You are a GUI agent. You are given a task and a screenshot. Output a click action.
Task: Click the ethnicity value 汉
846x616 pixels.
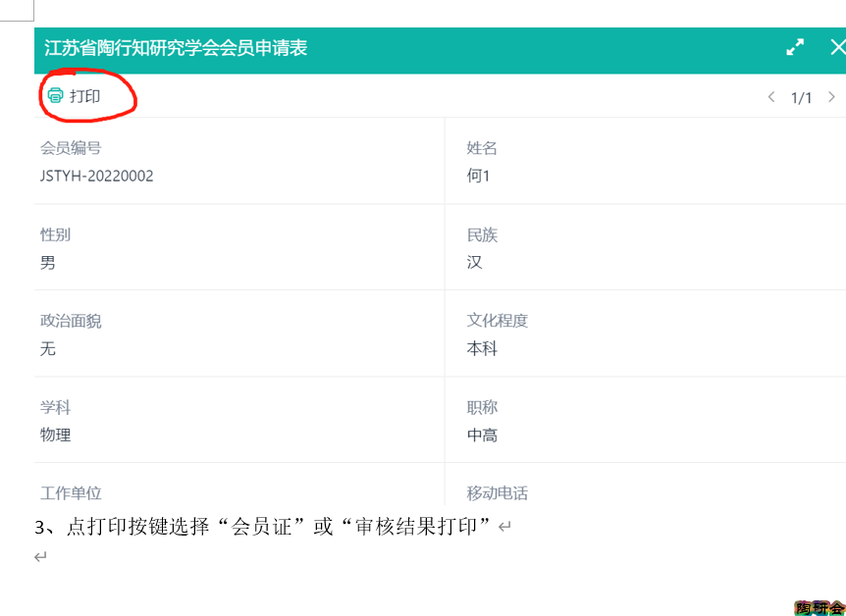(474, 263)
